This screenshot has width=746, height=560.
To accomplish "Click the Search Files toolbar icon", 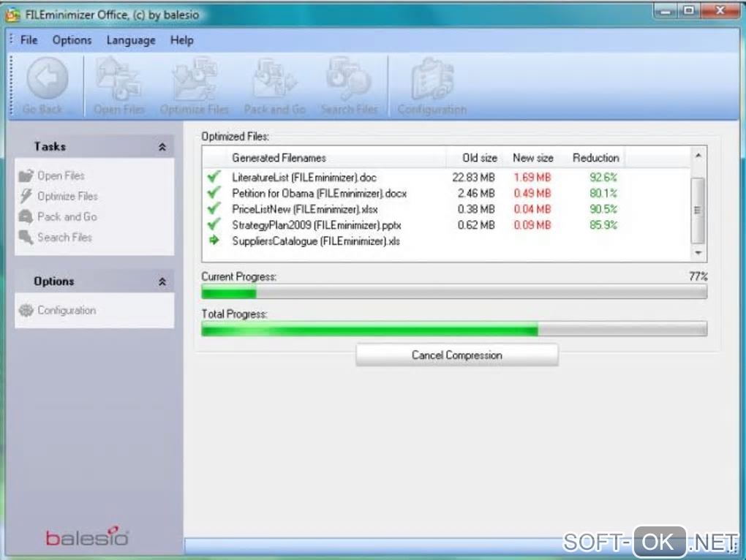I will click(x=349, y=79).
